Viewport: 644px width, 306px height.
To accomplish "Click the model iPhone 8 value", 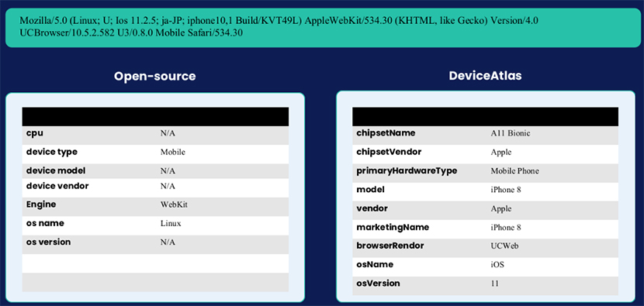I will (506, 190).
